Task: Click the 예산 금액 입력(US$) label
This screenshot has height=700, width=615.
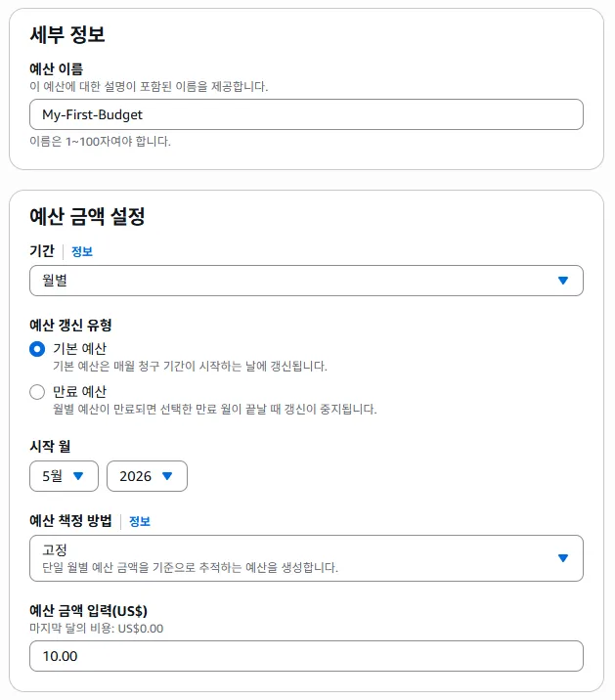Action: click(x=88, y=610)
